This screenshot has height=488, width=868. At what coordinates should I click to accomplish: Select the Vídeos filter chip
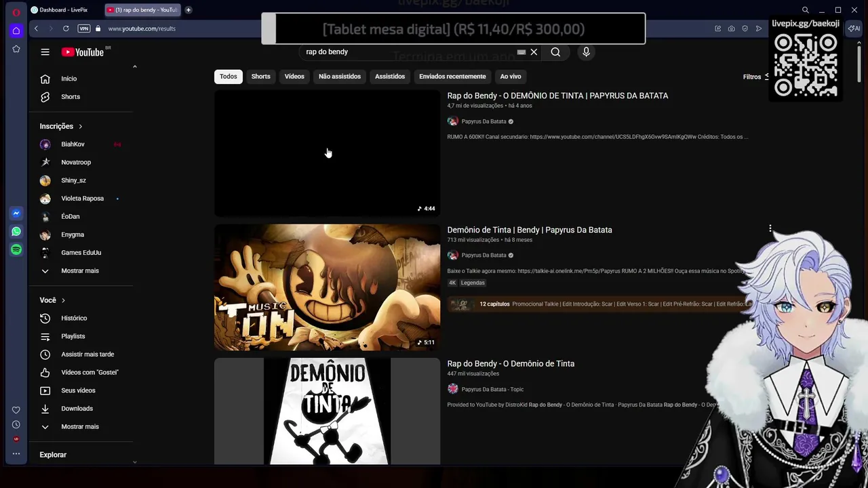tap(294, 77)
